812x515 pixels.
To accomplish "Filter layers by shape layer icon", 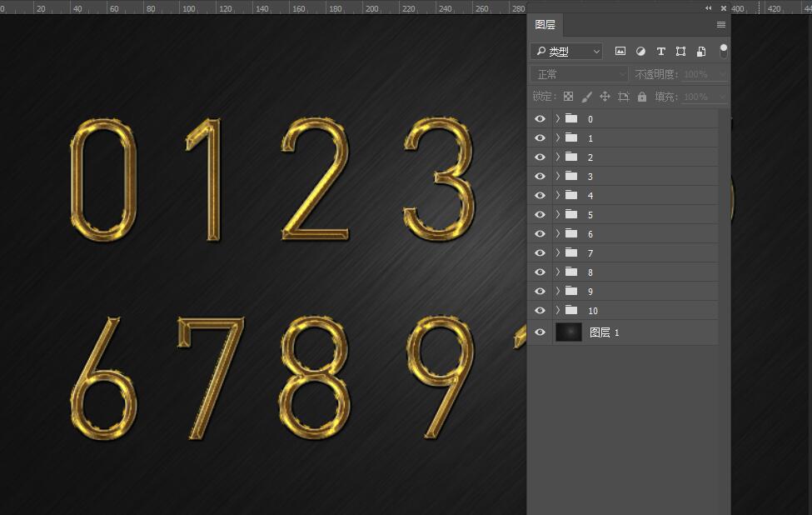I will coord(680,52).
